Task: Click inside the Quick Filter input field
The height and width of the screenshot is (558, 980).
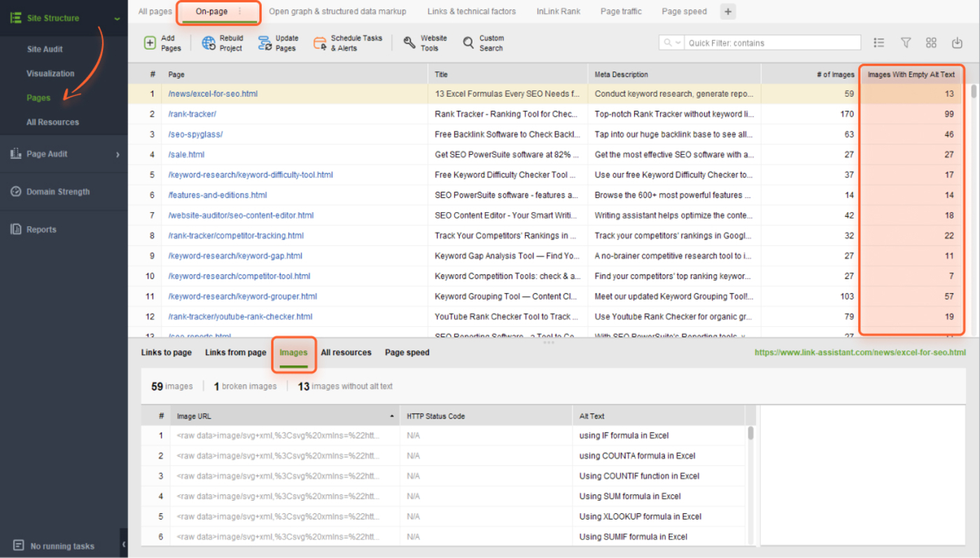Action: point(770,43)
